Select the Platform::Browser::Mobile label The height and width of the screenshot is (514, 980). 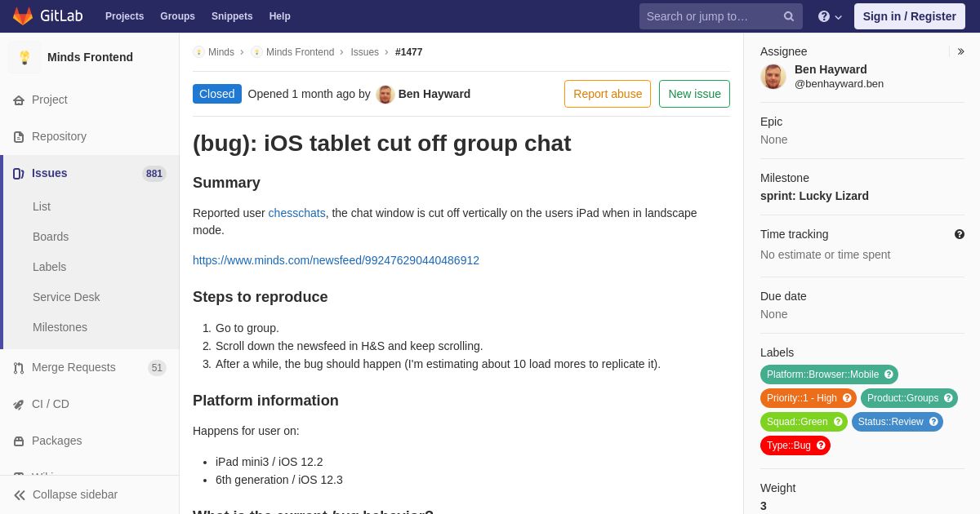tap(822, 374)
